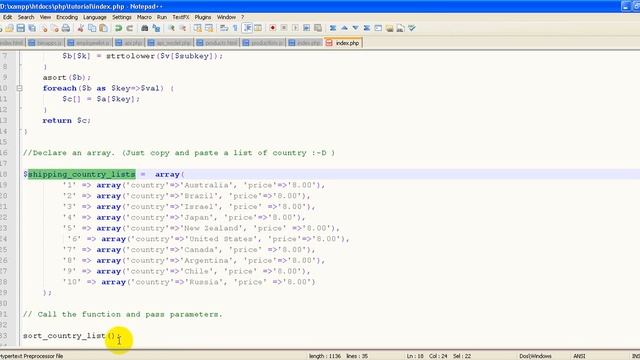The height and width of the screenshot is (360, 640).
Task: Open the Settings menu
Action: click(x=122, y=17)
